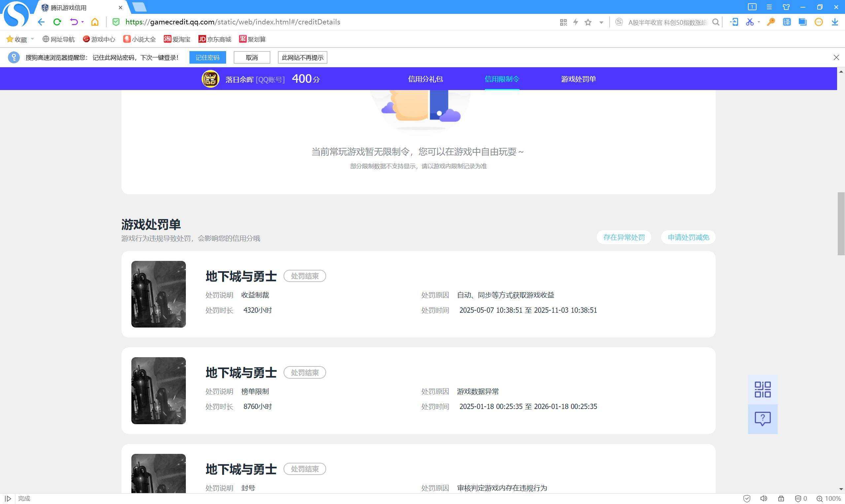The height and width of the screenshot is (504, 845).
Task: Click the scrollbar up arrow
Action: click(841, 71)
